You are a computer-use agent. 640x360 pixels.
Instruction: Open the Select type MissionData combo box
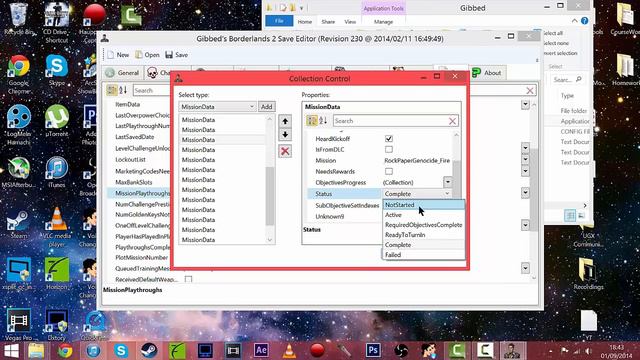click(x=217, y=107)
